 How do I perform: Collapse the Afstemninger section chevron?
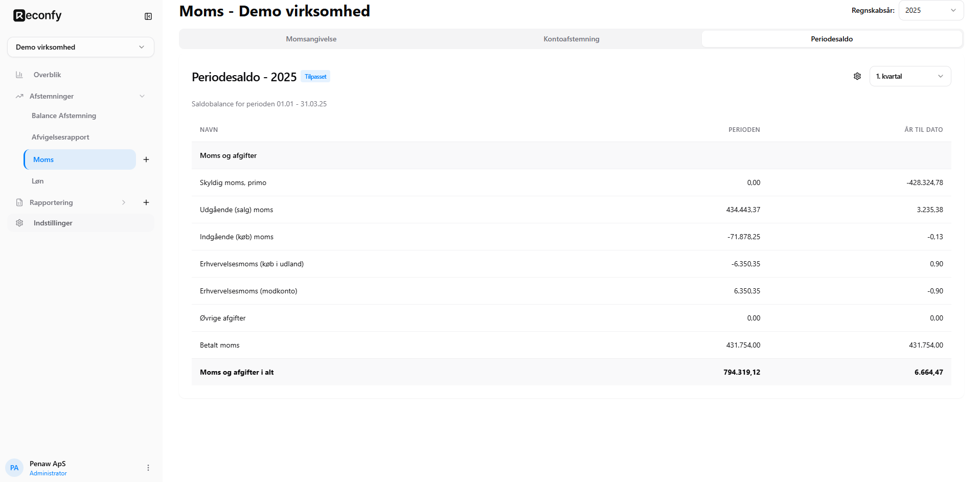point(142,96)
